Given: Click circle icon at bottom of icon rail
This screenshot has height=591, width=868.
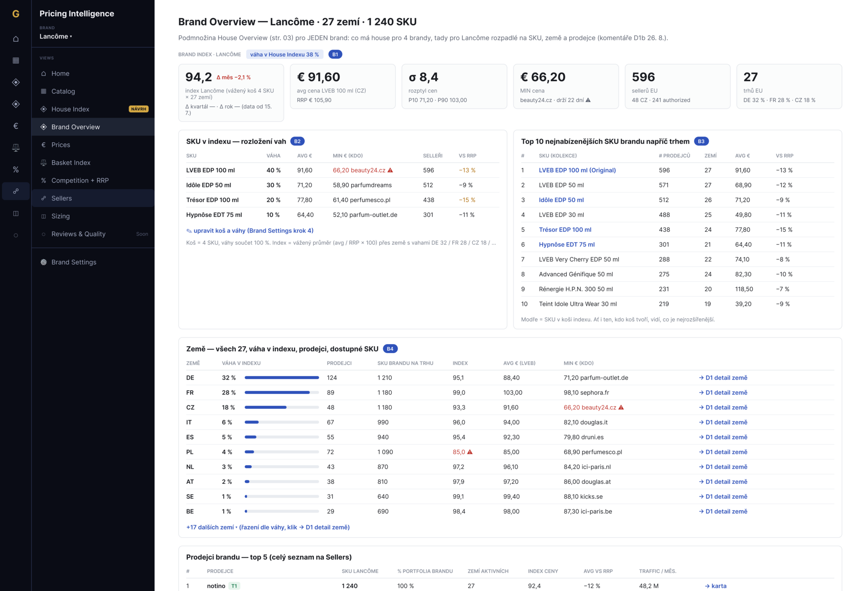Looking at the screenshot, I should coord(16,235).
